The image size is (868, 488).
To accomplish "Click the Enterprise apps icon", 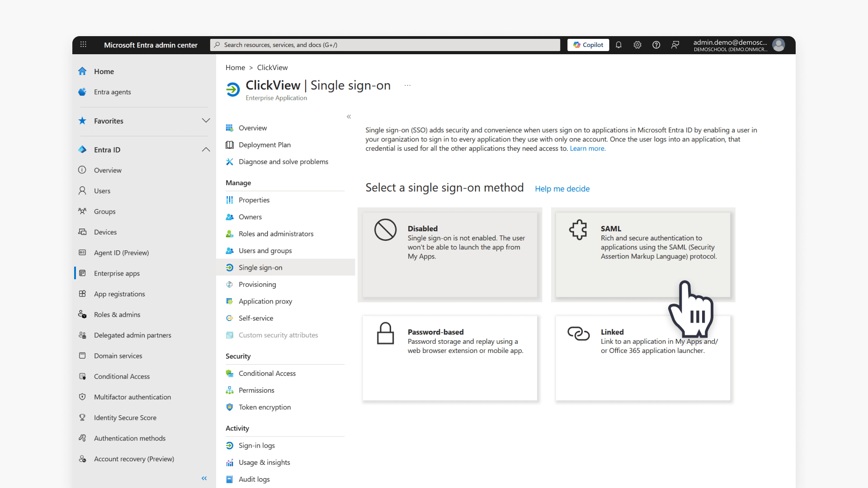I will pyautogui.click(x=82, y=273).
